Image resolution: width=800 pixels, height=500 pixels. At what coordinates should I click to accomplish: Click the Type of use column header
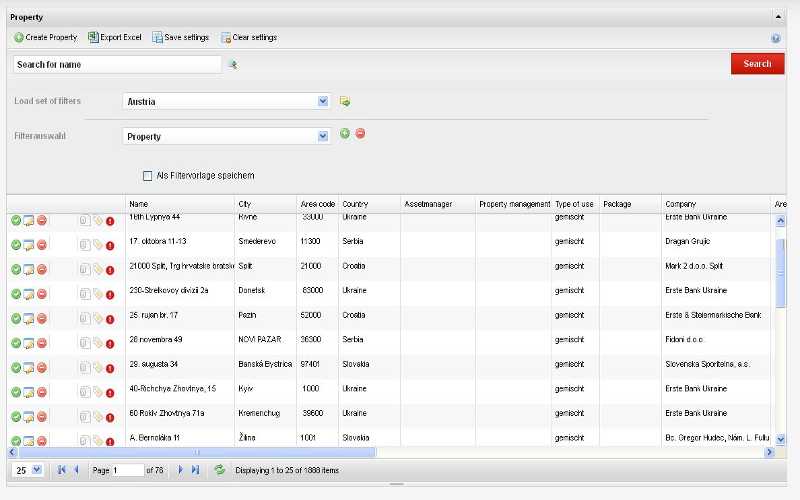tap(575, 204)
